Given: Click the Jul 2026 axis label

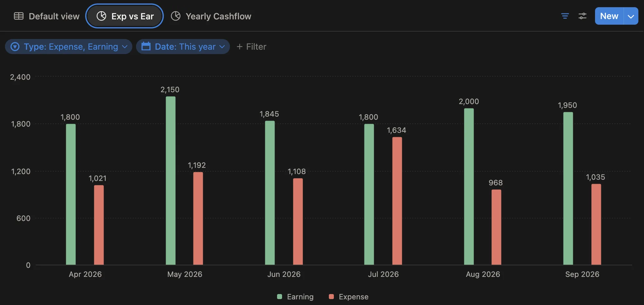Looking at the screenshot, I should (x=383, y=274).
